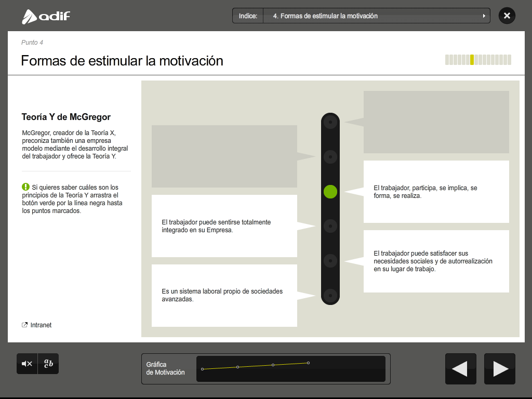Click the first point on the motivation graph
This screenshot has width=532, height=399.
202,369
